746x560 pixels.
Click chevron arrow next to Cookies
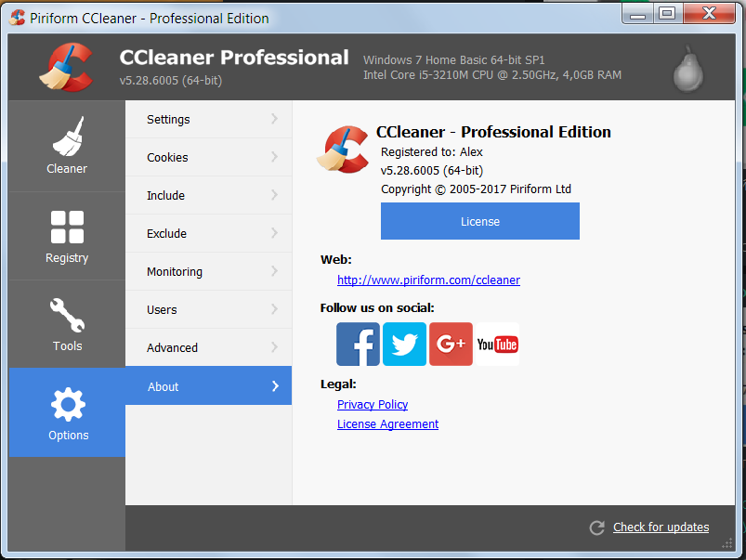pyautogui.click(x=274, y=157)
